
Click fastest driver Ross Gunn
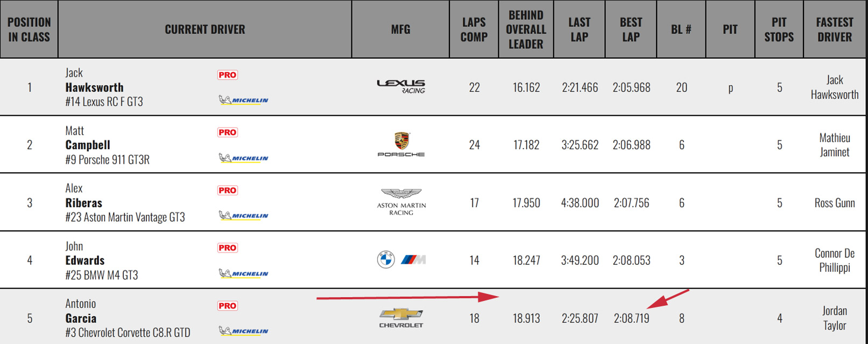pyautogui.click(x=834, y=203)
